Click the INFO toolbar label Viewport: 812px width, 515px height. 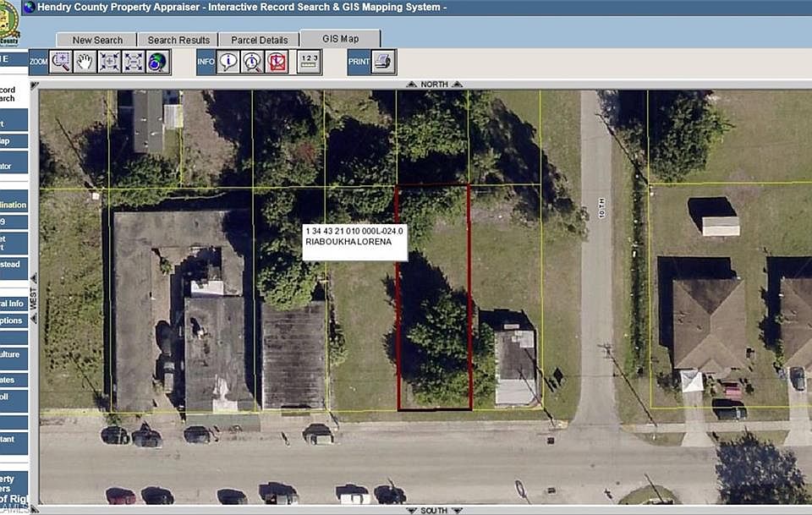206,62
